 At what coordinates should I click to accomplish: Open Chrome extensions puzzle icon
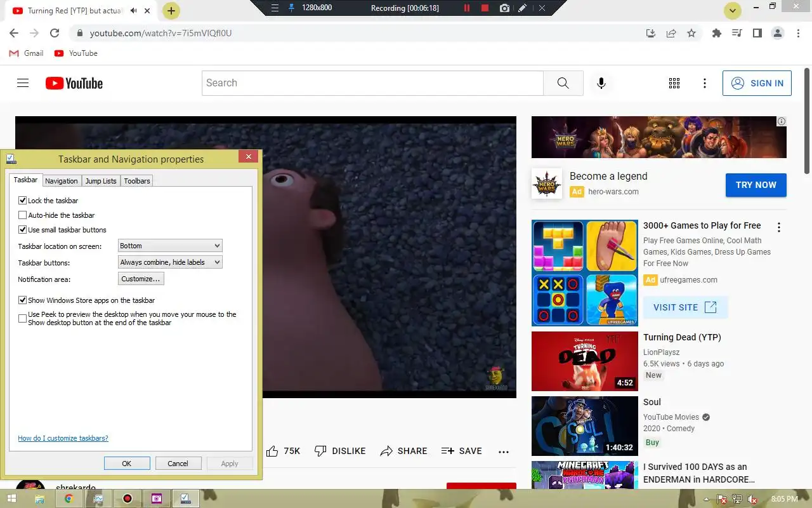coord(717,33)
